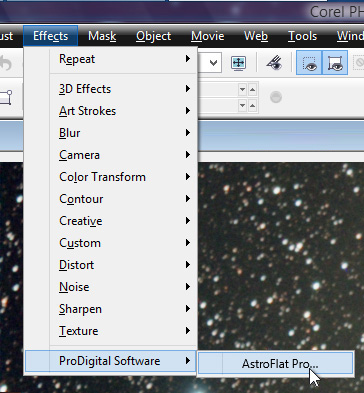Open the Object menu
Screen dimensions: 364x393
(x=153, y=36)
